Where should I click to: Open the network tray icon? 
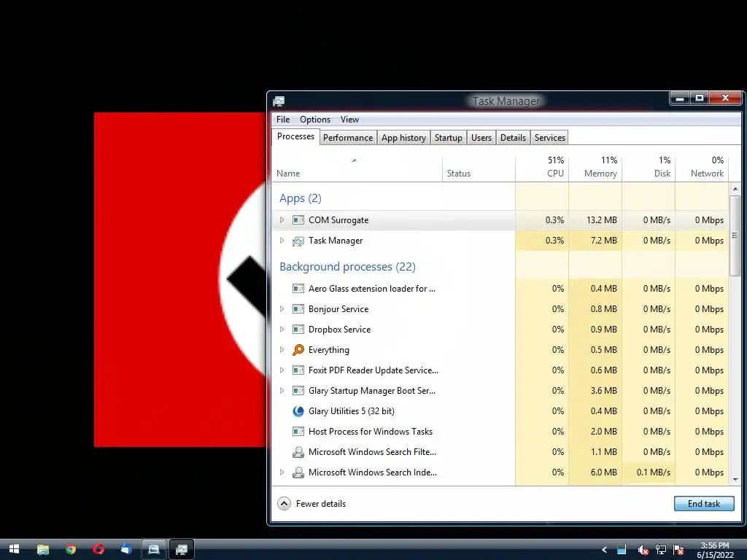661,550
